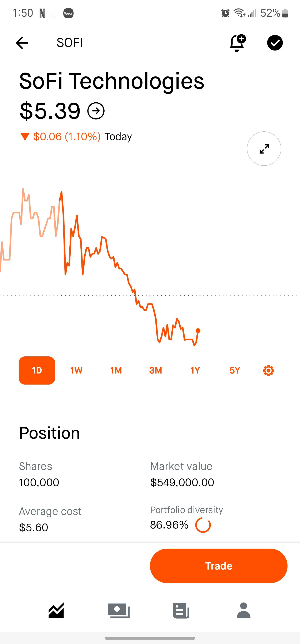
Task: View the 5Y chart range
Action: click(x=235, y=370)
